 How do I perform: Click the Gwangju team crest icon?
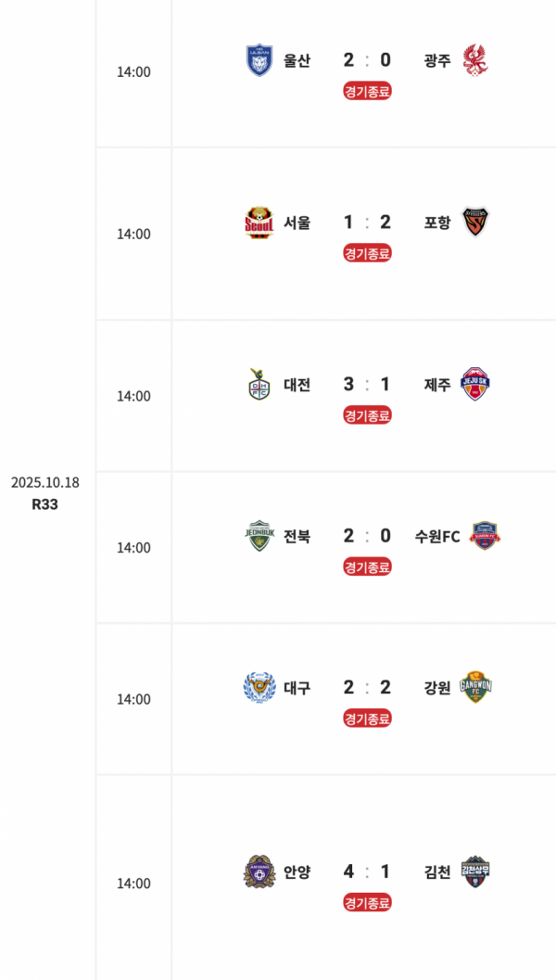click(475, 60)
